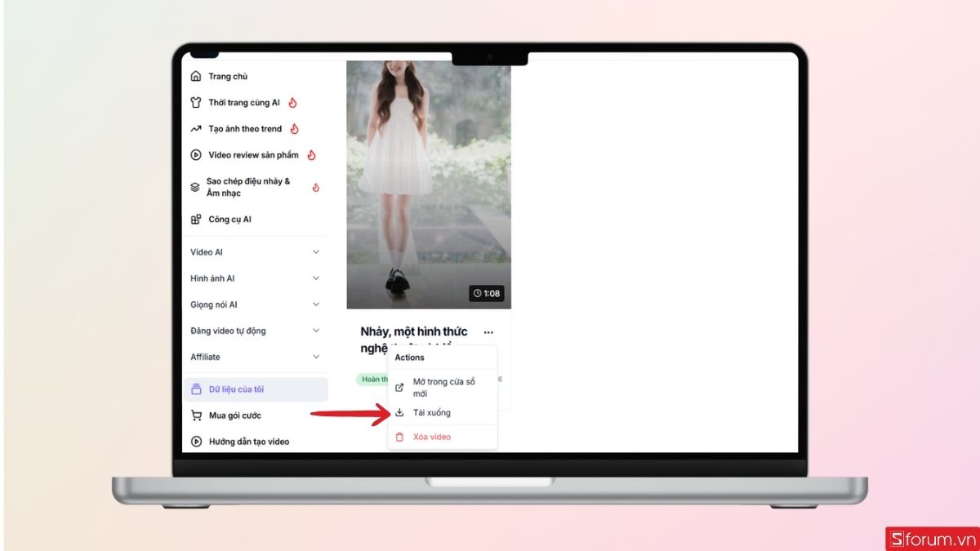Open the three-dot options beside the video title
The height and width of the screenshot is (551, 980).
coord(489,331)
